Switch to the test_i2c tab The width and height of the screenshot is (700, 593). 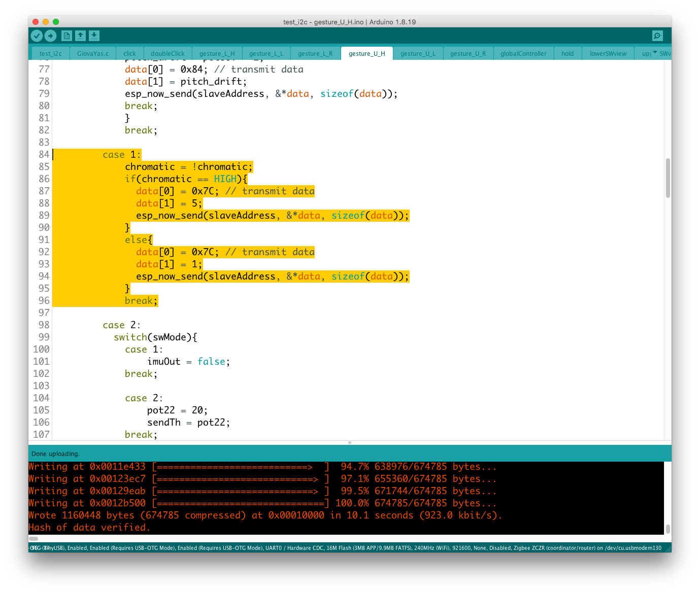[x=51, y=54]
